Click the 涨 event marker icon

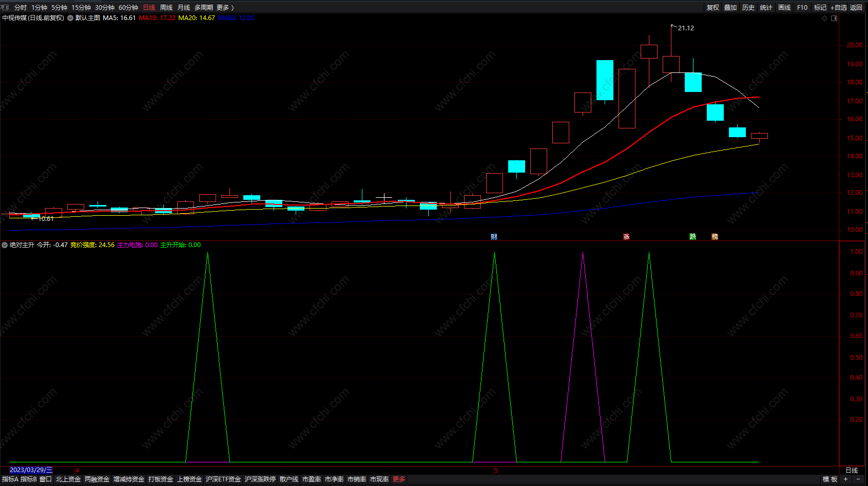pos(626,237)
